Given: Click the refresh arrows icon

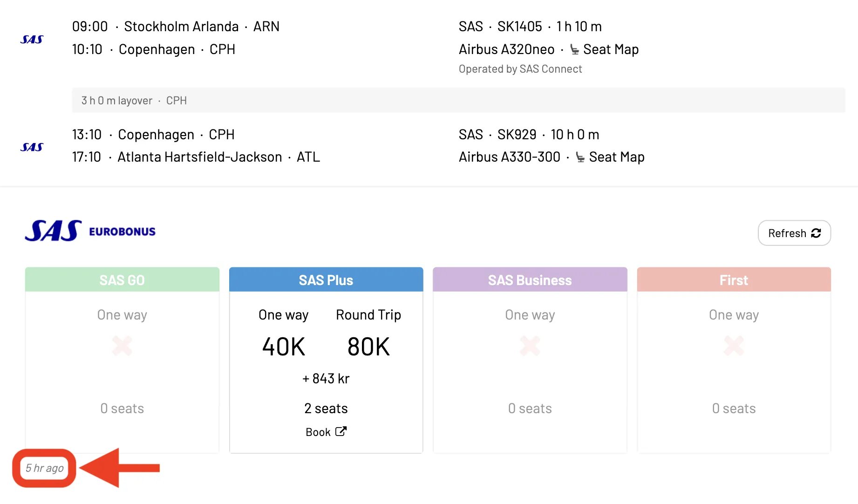Looking at the screenshot, I should (816, 233).
